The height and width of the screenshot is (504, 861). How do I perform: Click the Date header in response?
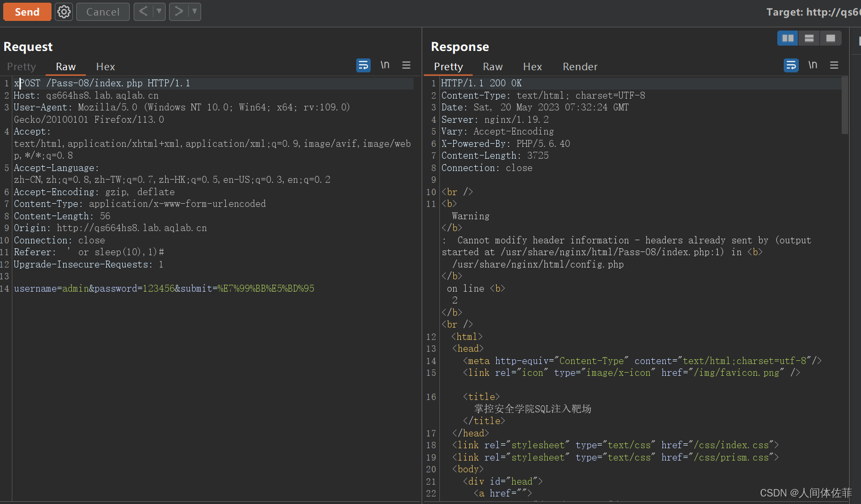click(x=535, y=107)
